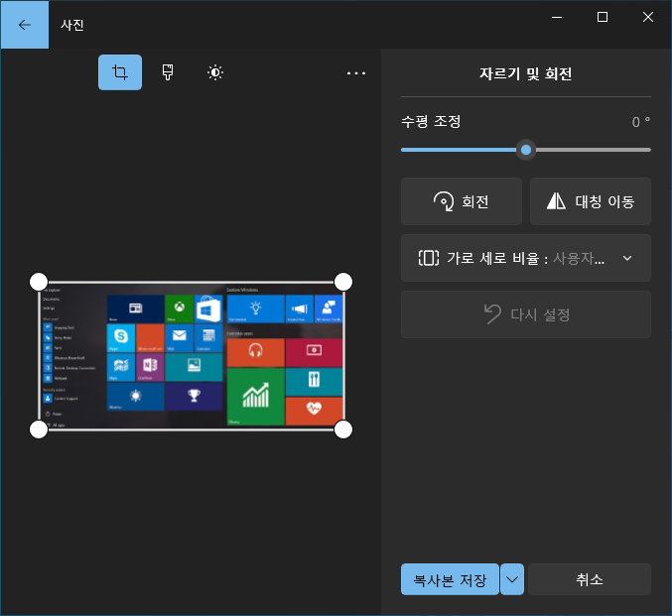Click the top-right crop handle
The height and width of the screenshot is (616, 672).
pos(343,282)
